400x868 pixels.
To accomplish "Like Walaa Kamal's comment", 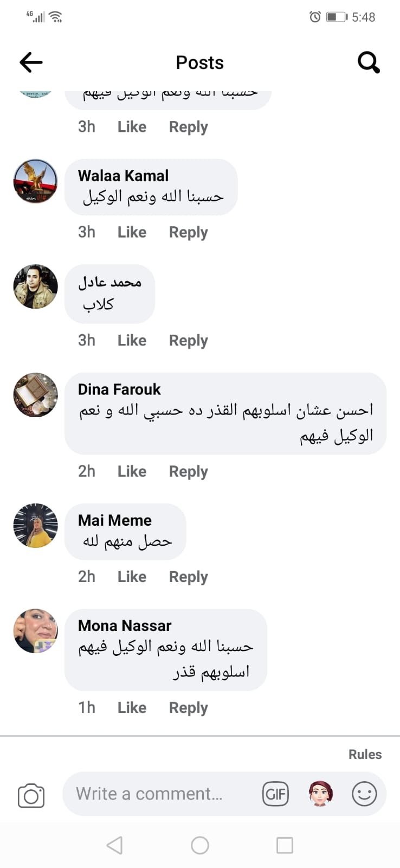I will (132, 232).
